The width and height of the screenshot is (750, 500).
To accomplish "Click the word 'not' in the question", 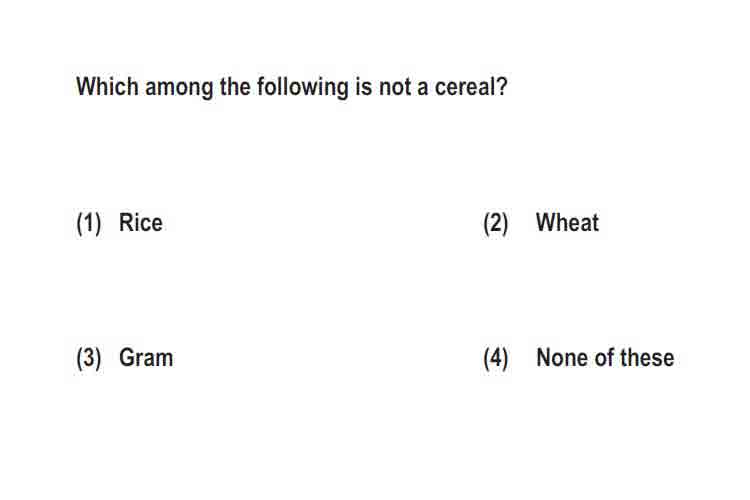I will [x=395, y=88].
